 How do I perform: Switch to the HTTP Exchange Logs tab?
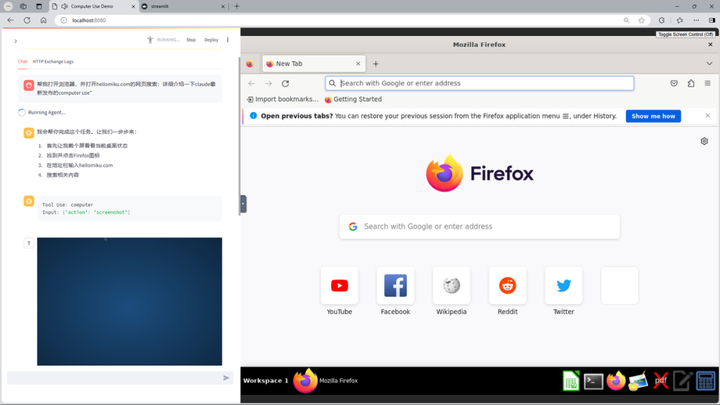[x=53, y=62]
